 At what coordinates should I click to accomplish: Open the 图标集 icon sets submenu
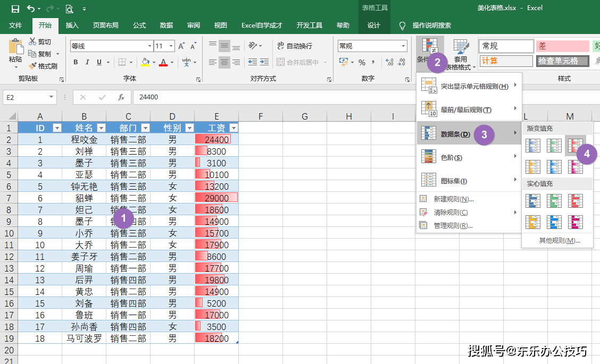click(x=469, y=181)
